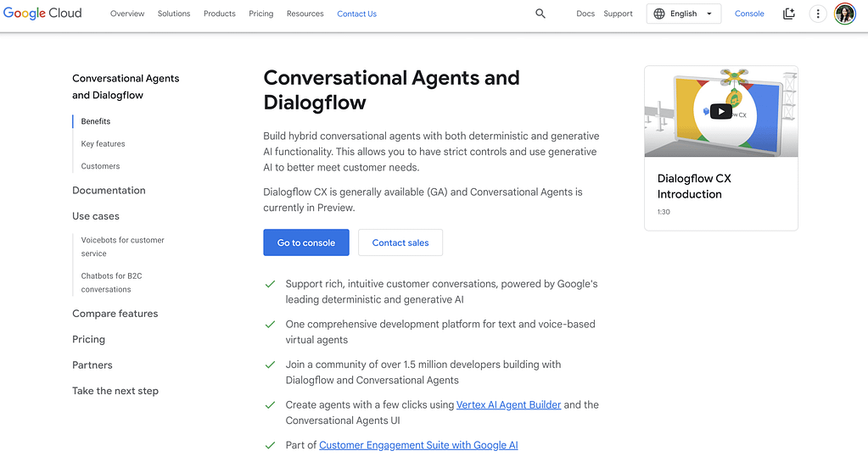The image size is (868, 462).
Task: Open the Products menu
Action: tap(220, 14)
